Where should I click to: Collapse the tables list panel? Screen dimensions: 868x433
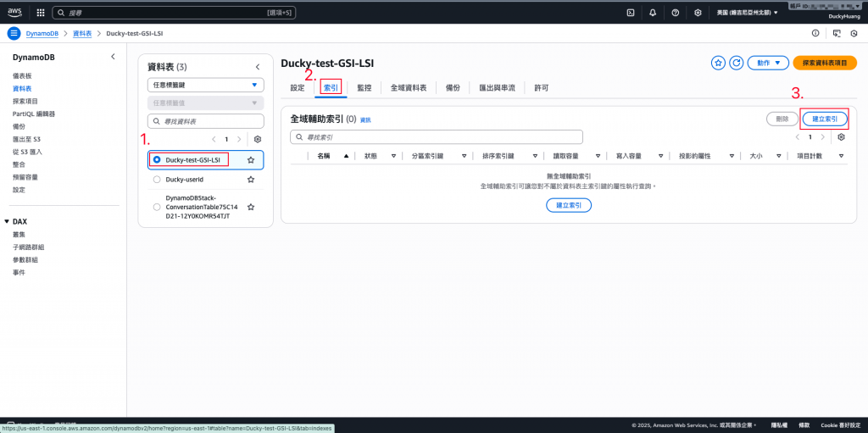(258, 67)
